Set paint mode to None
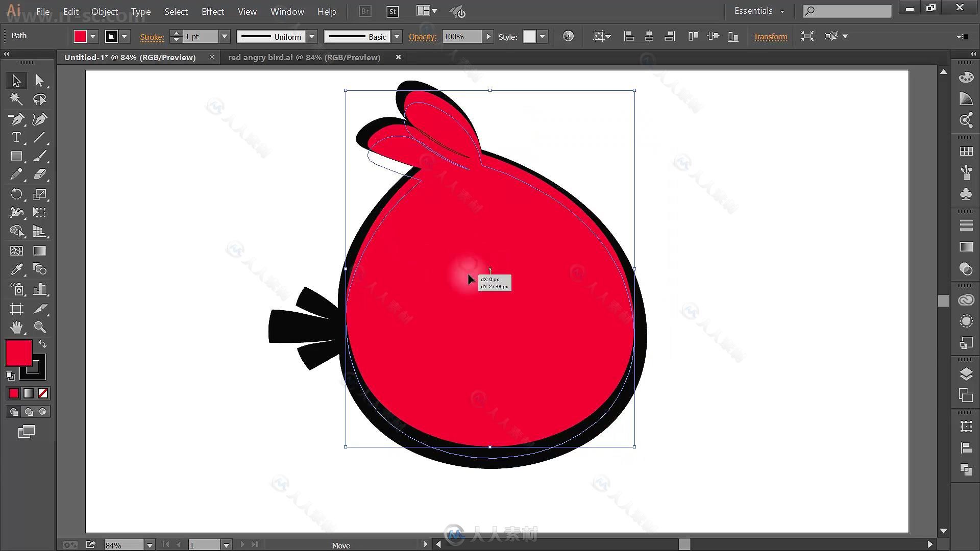Viewport: 980px width, 551px height. tap(43, 393)
